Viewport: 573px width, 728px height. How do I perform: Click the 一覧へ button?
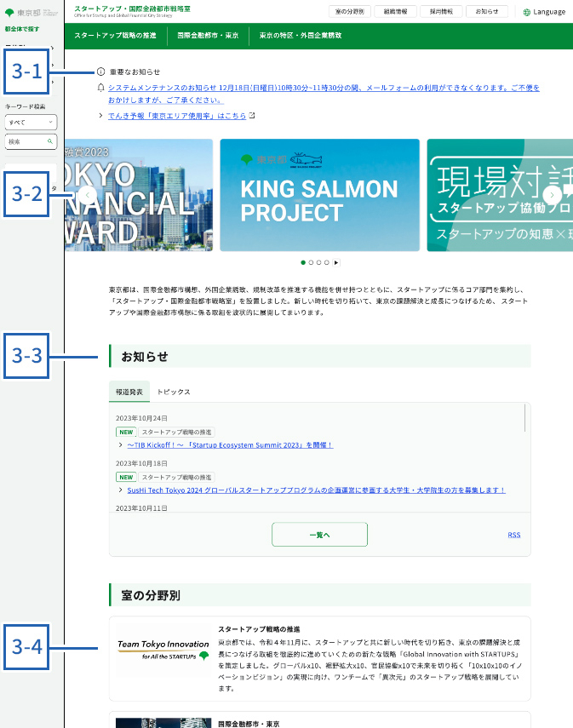click(x=319, y=535)
